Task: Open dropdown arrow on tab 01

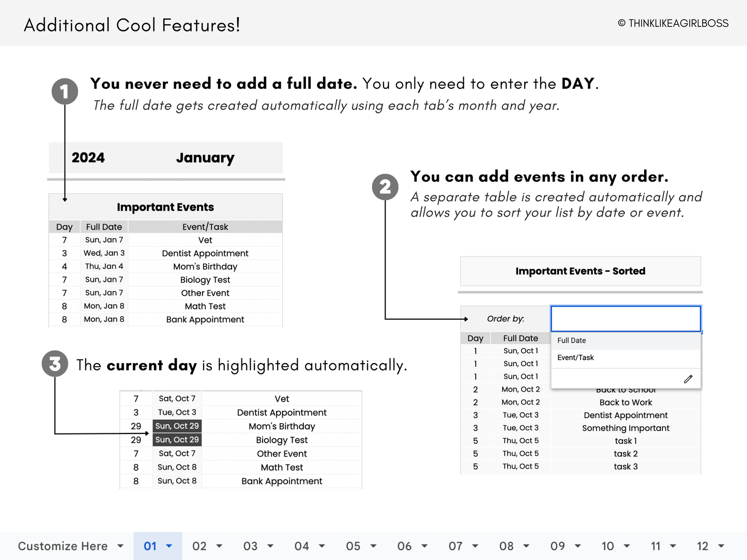Action: point(169,546)
